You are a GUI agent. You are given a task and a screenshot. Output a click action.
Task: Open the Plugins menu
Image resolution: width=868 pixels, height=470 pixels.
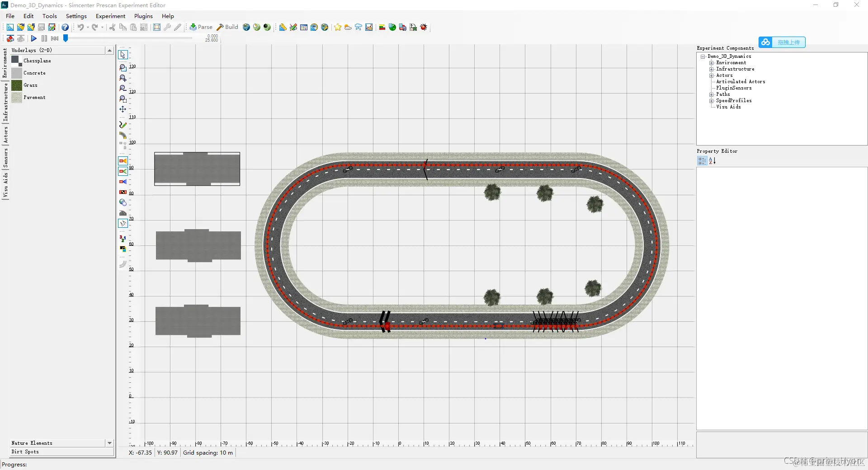pyautogui.click(x=143, y=16)
